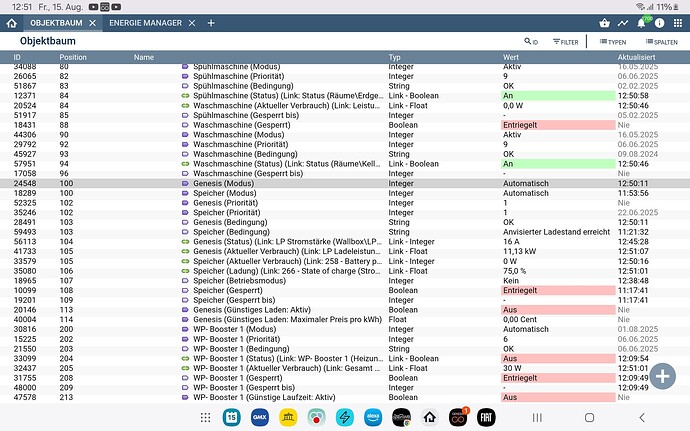
Task: Switch to the OBJEKTBAUM tab
Action: tap(56, 23)
